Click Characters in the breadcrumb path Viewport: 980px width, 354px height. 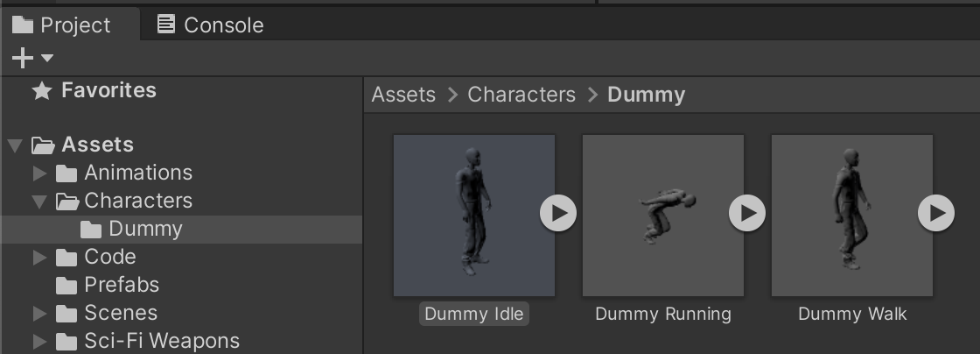pyautogui.click(x=521, y=95)
